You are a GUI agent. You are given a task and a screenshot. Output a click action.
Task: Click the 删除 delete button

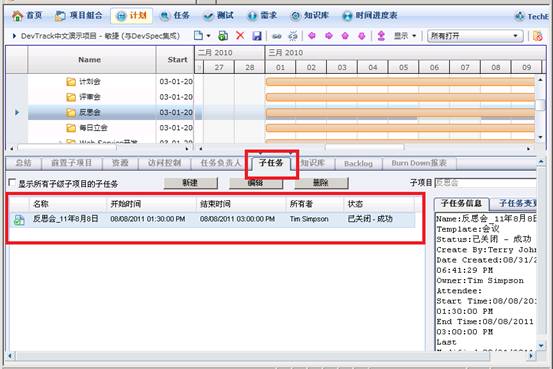pos(321,183)
